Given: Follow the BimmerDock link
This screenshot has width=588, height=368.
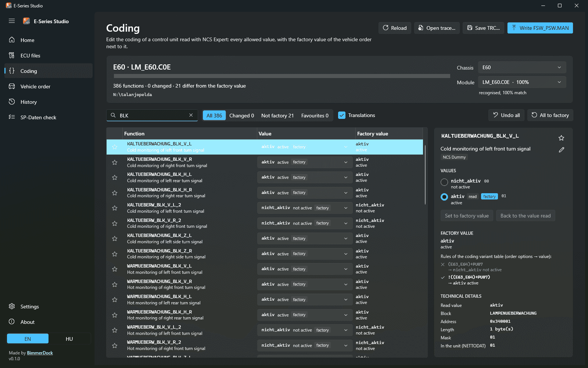Looking at the screenshot, I should click(40, 353).
